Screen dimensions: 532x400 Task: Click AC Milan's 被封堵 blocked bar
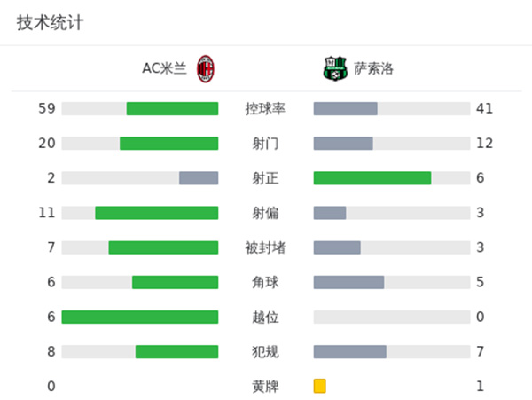click(x=163, y=247)
